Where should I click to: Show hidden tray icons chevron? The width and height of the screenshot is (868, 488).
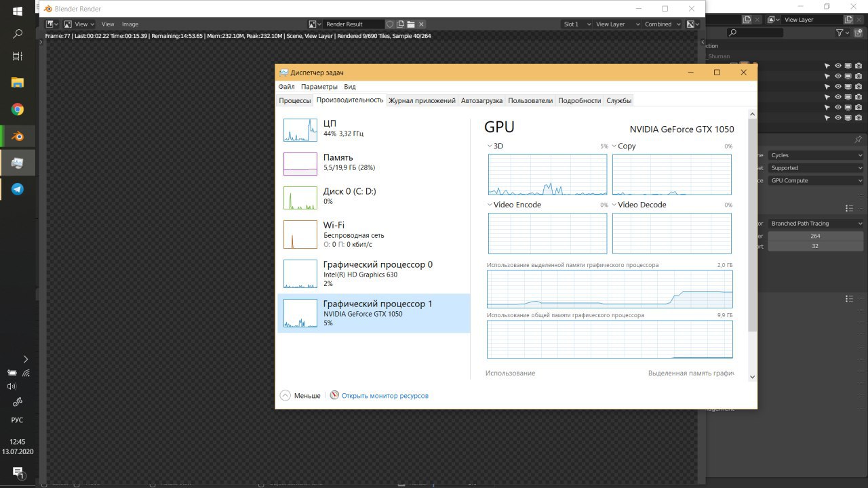coord(26,359)
